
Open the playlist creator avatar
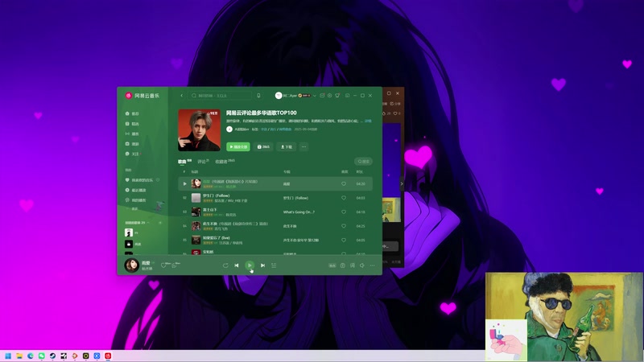click(229, 129)
